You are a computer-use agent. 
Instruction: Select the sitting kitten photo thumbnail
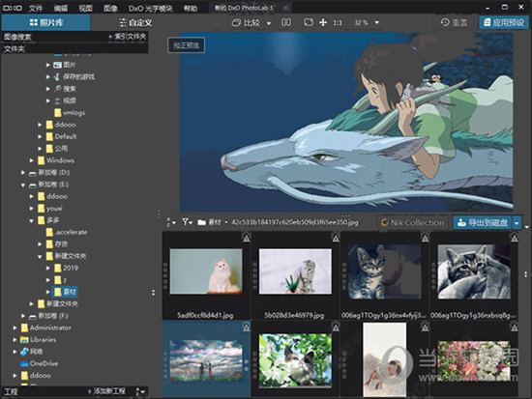385,271
